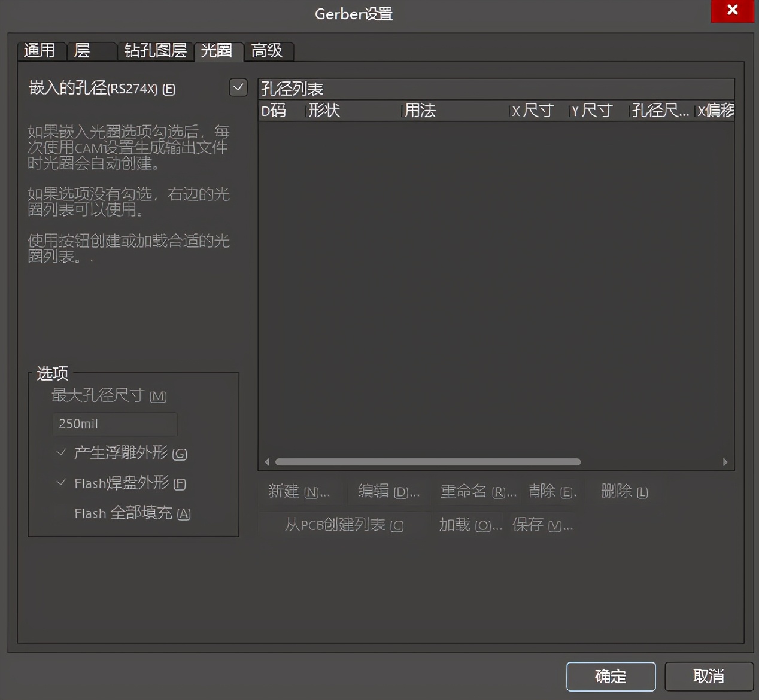This screenshot has width=759, height=700.
Task: Click 清除 to clear the list
Action: point(550,491)
